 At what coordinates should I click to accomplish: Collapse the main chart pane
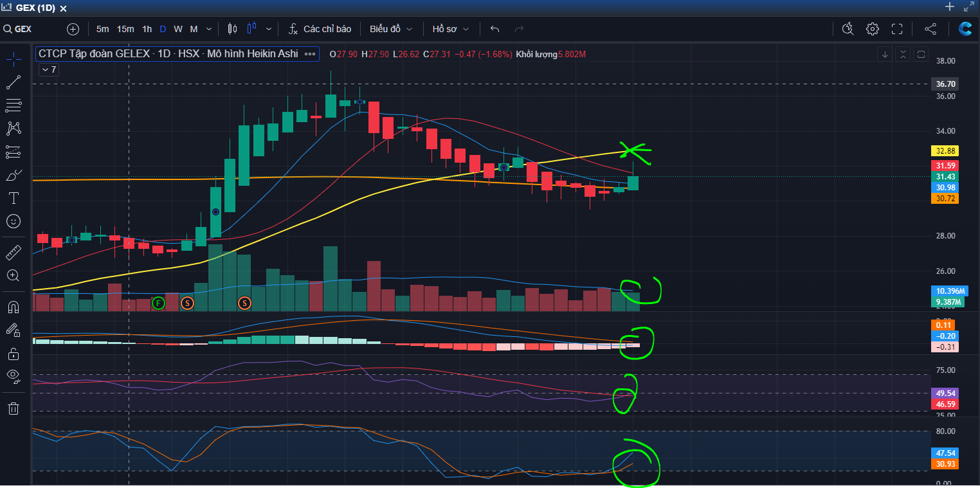coord(903,54)
